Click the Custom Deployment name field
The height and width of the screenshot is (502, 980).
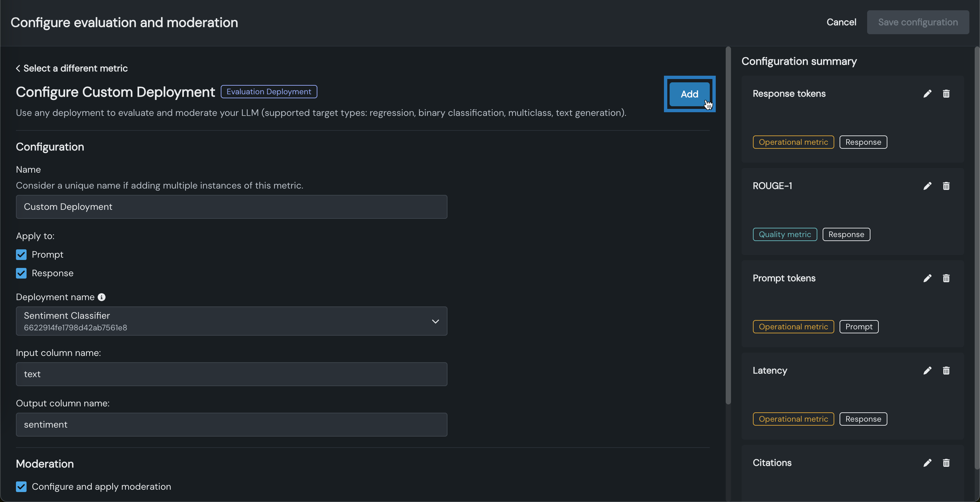[x=231, y=207]
